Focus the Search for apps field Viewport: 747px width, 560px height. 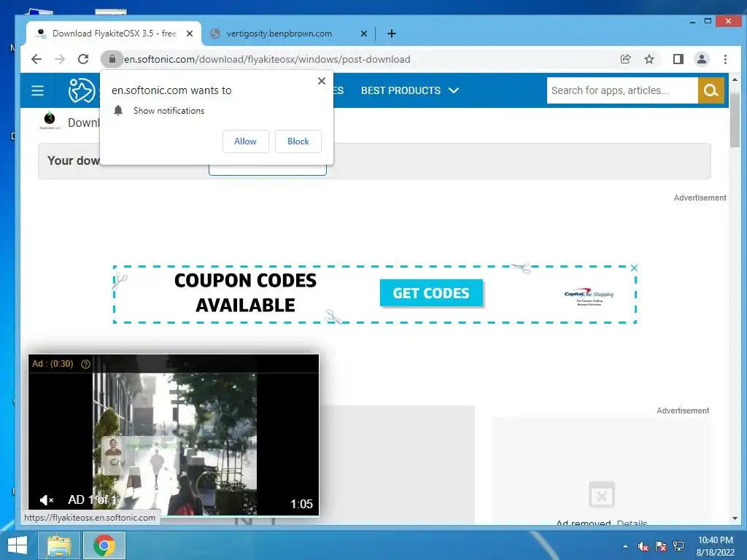(622, 90)
